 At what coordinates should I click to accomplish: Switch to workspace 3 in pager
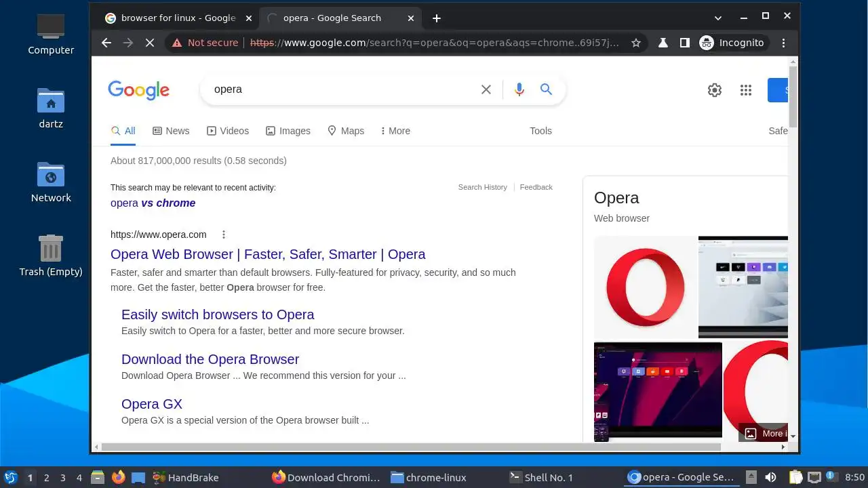[x=63, y=478]
